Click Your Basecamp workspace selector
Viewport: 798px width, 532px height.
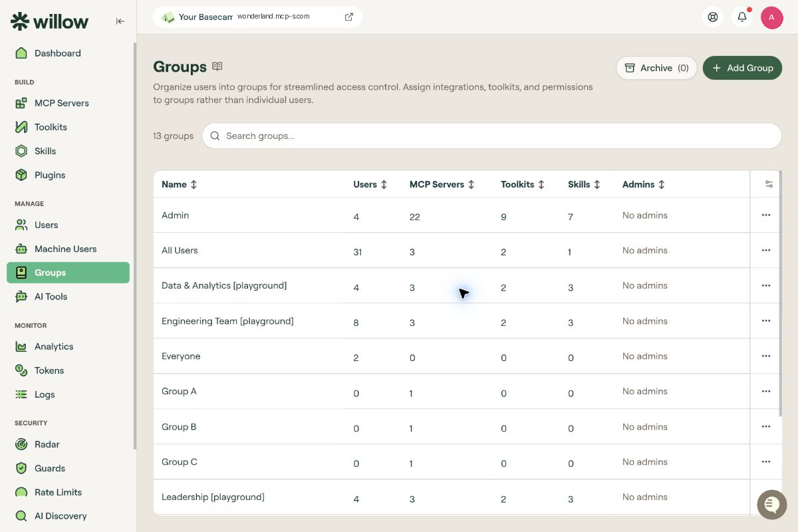(257, 17)
